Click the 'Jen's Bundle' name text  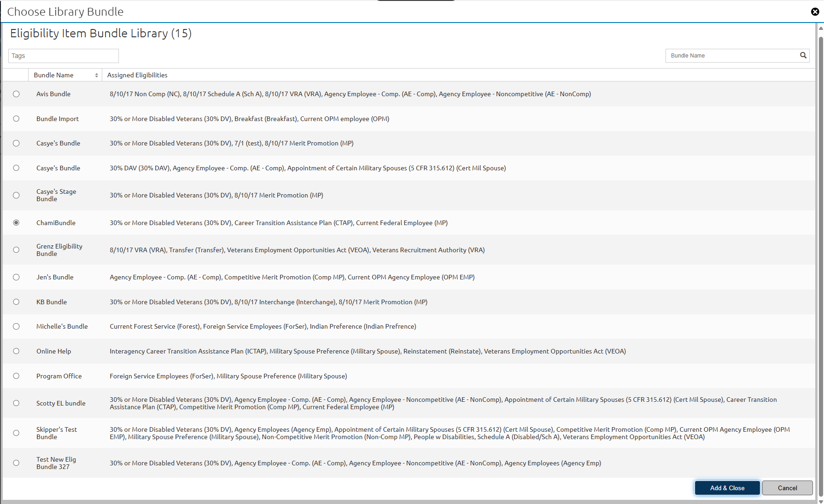[55, 277]
